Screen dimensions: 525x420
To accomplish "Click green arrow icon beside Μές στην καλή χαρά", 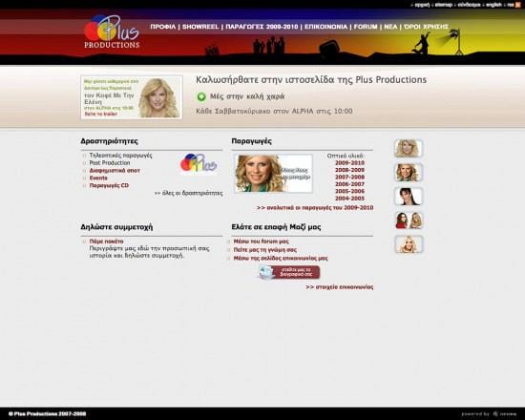I will point(201,96).
